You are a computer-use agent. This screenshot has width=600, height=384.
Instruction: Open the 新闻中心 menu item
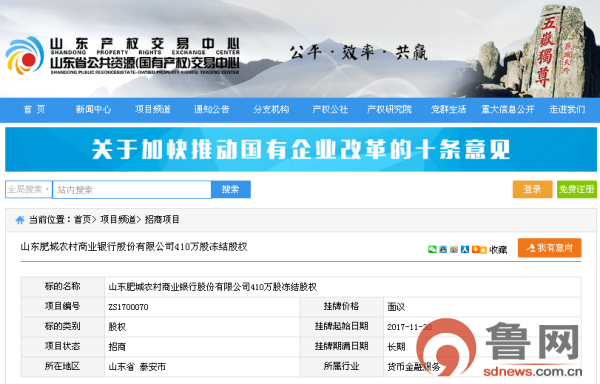click(x=93, y=109)
